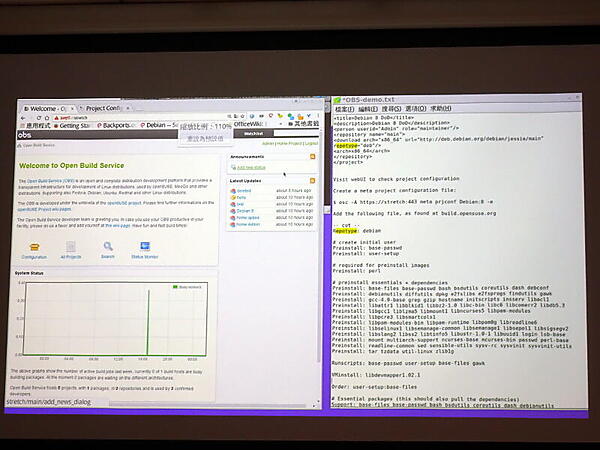Screen dimensions: 600x450
Task: Close the Welcome tab
Action: tap(72, 109)
